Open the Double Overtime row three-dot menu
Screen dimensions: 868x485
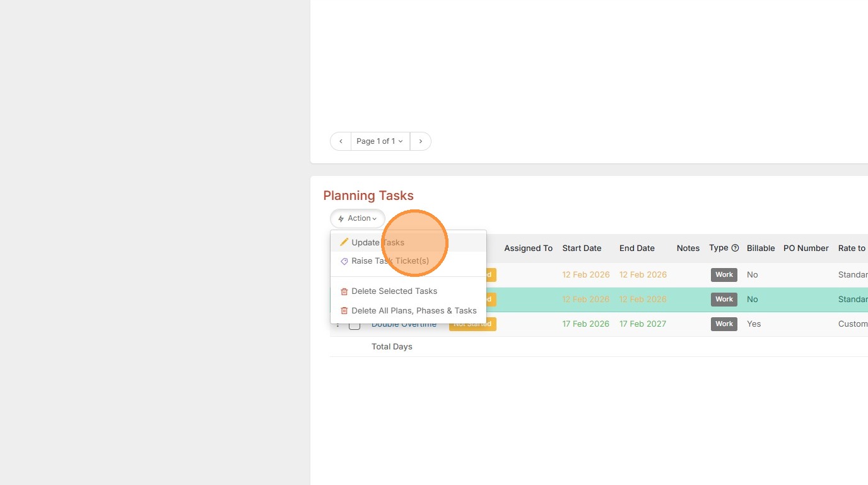(337, 324)
